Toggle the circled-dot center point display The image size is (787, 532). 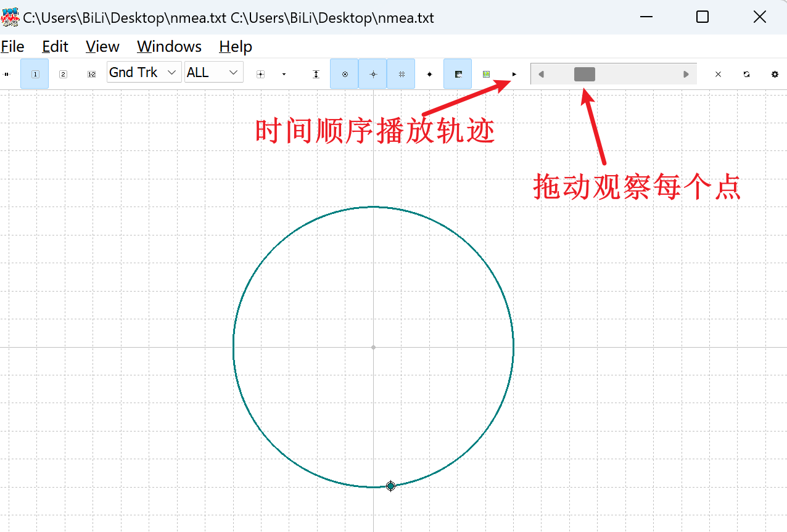coord(344,73)
